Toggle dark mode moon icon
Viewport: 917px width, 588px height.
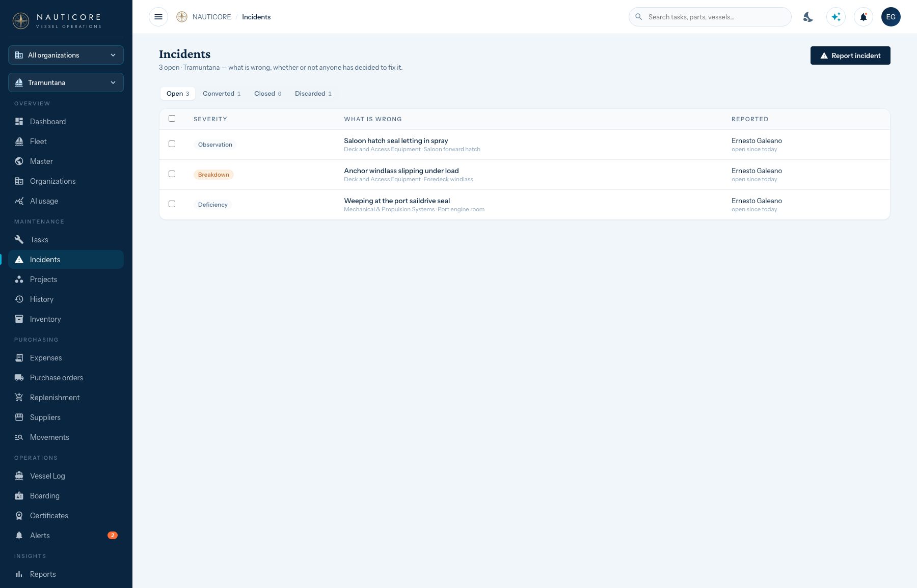point(808,17)
